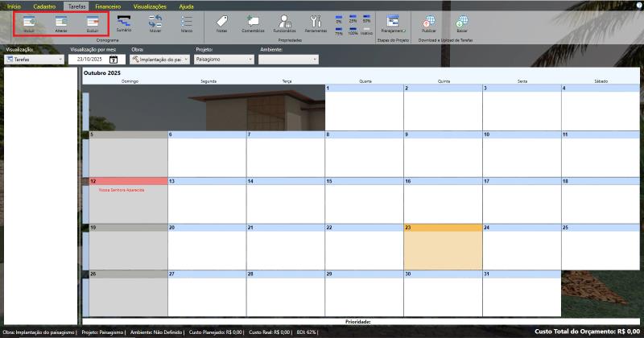Viewport: 644px width, 338px height.
Task: Set task progress to 100%
Action: (x=353, y=31)
